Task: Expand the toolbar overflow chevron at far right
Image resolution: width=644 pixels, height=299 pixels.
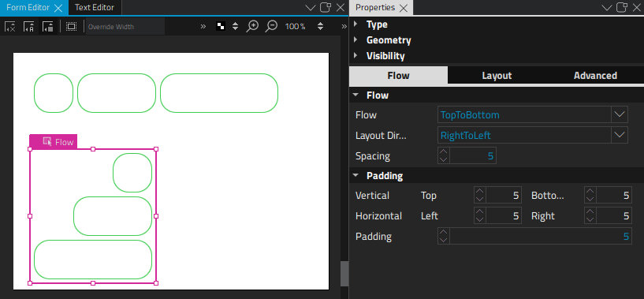Action: click(344, 27)
